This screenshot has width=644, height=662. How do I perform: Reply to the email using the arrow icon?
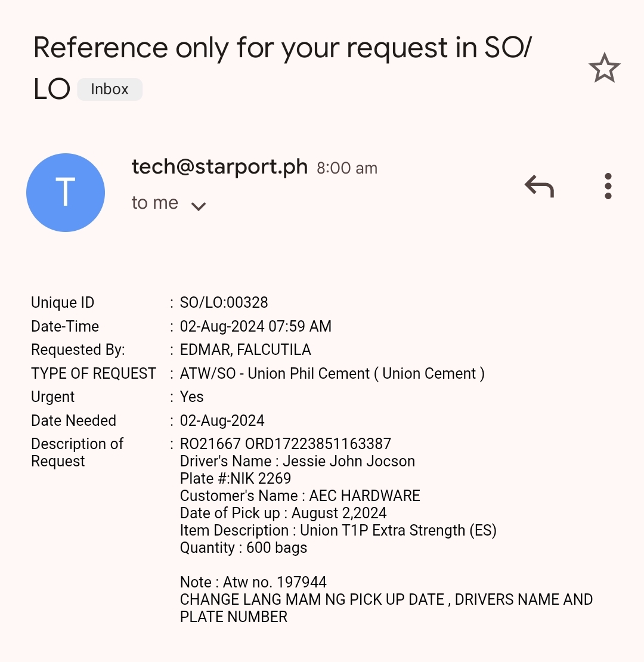click(x=539, y=187)
